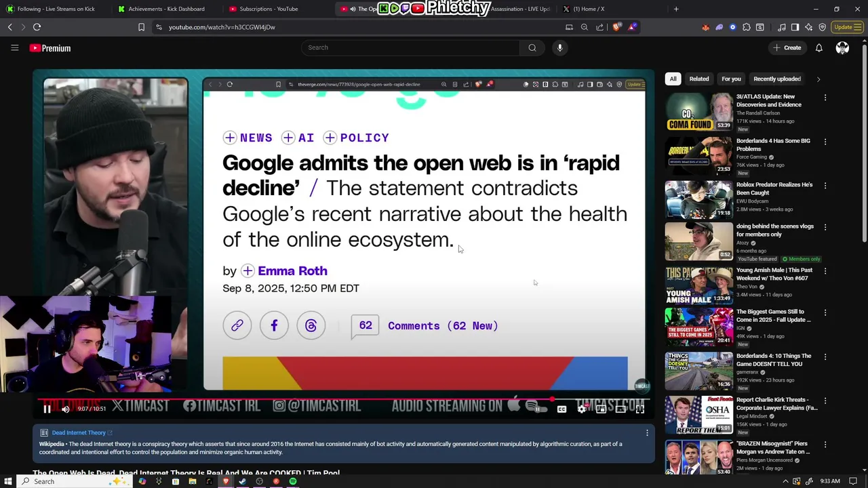
Task: Open Brave Rewards triangle icon
Action: [632, 27]
